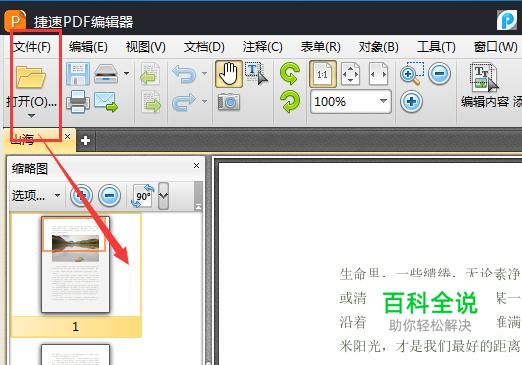Open the 文件(F) menu

coord(32,47)
